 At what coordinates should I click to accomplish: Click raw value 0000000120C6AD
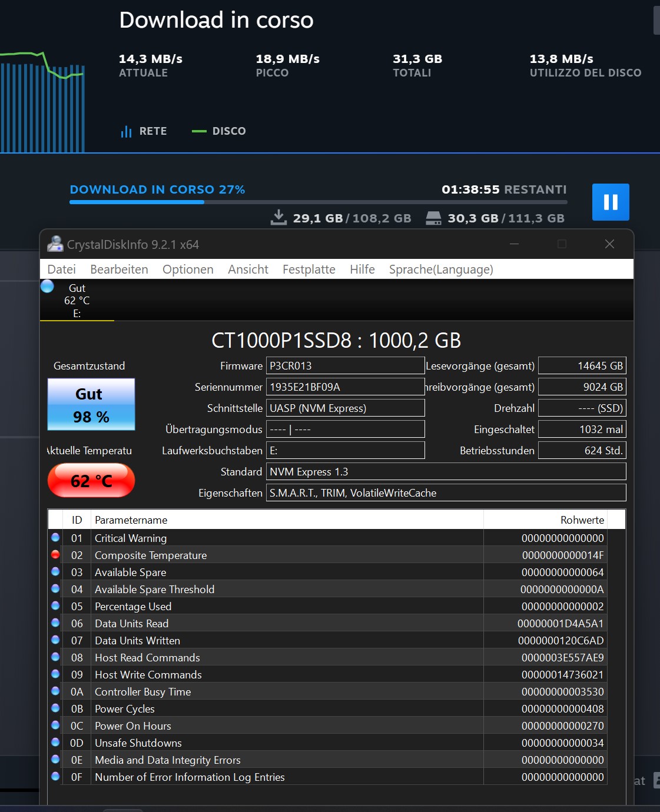point(561,640)
